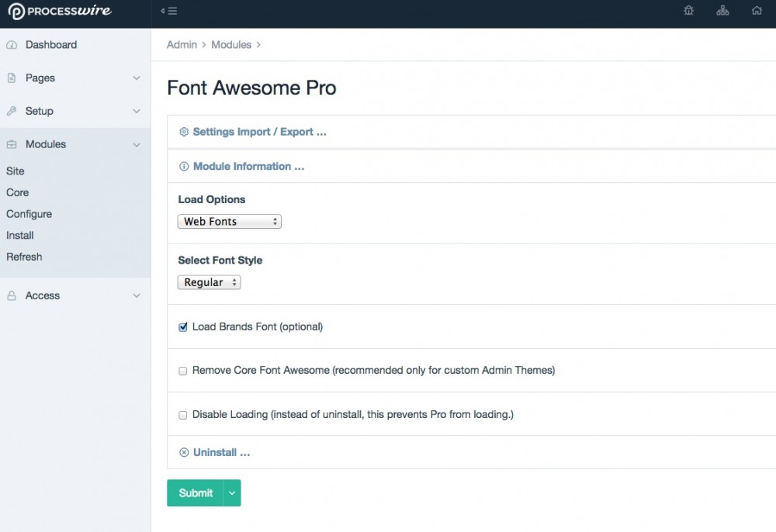Open the page tree sitemap icon
The width and height of the screenshot is (776, 532).
[722, 11]
